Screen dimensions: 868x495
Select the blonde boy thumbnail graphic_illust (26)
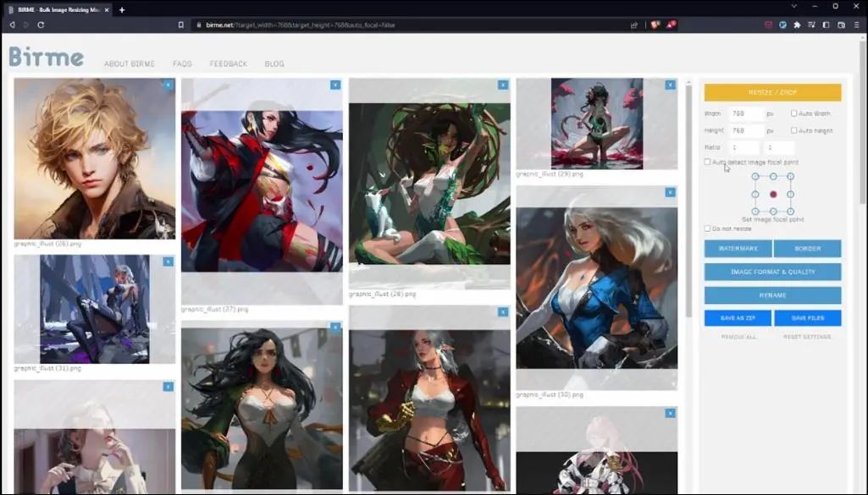tap(95, 159)
